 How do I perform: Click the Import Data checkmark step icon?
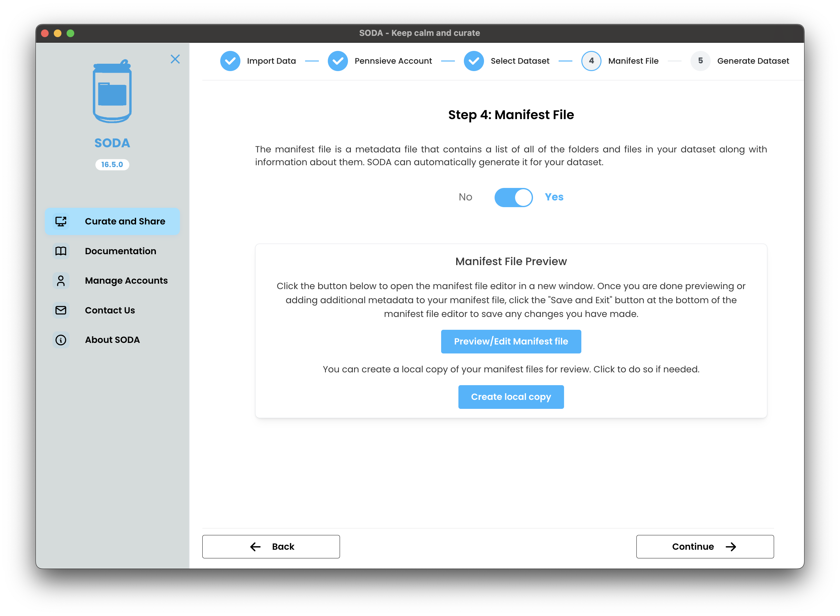pos(230,61)
